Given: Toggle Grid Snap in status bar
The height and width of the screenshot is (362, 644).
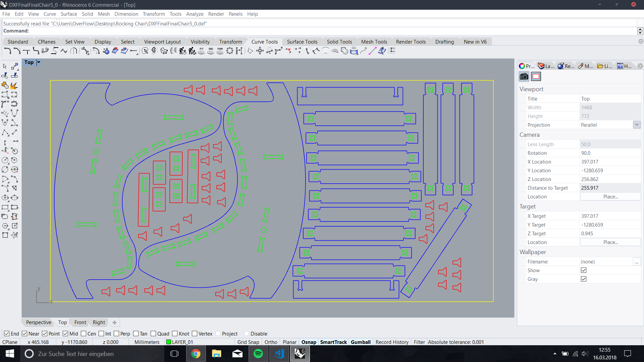Looking at the screenshot, I should (248, 342).
